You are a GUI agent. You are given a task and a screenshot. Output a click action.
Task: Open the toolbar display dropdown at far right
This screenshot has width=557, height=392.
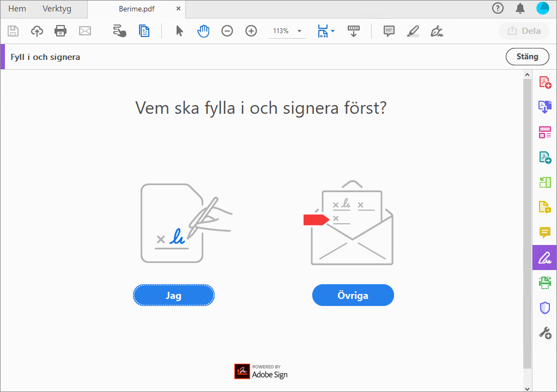[354, 31]
